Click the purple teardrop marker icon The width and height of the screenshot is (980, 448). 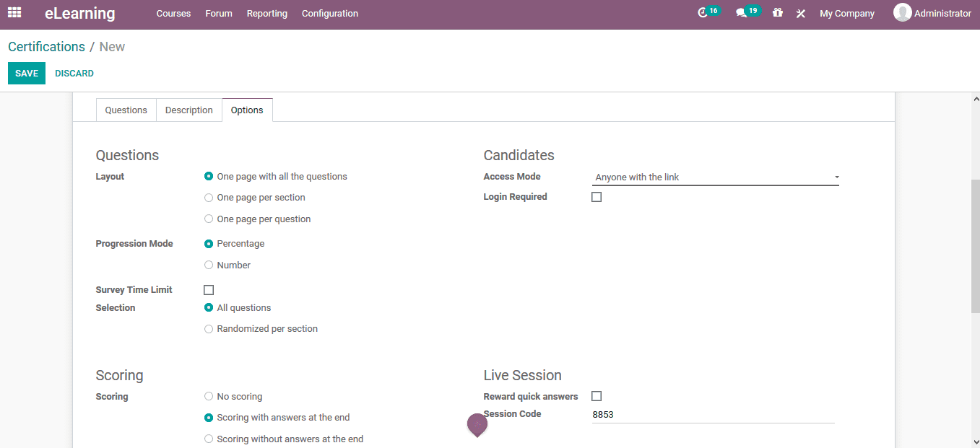(477, 424)
